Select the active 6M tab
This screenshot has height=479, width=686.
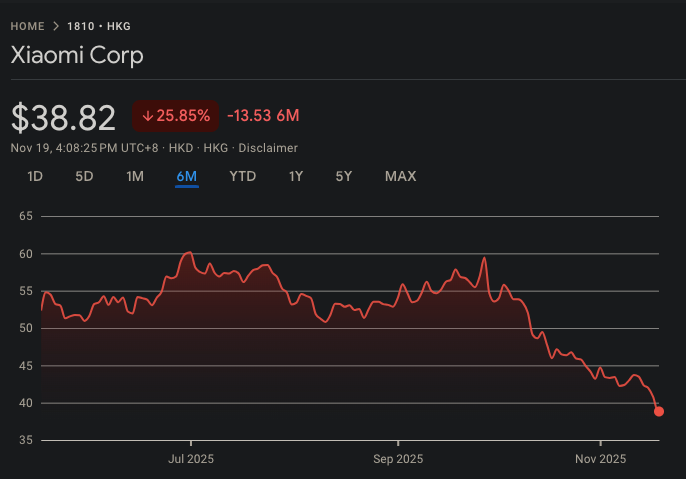point(187,177)
